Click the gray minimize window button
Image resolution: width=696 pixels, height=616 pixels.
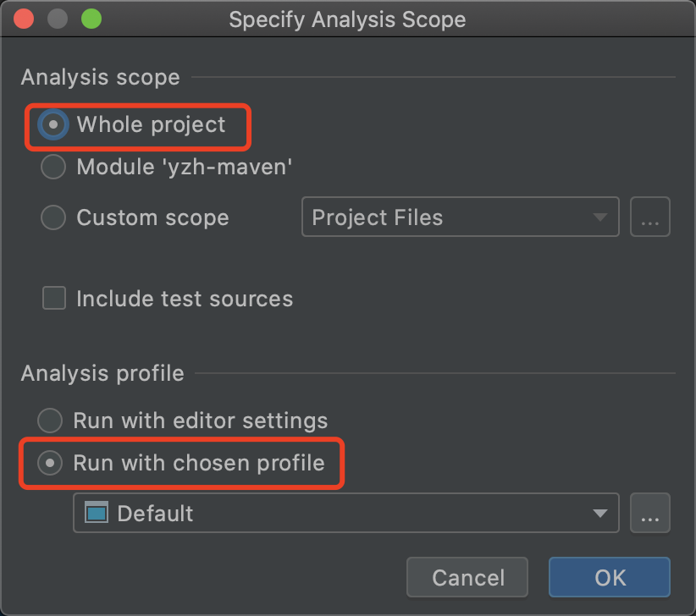(x=58, y=19)
